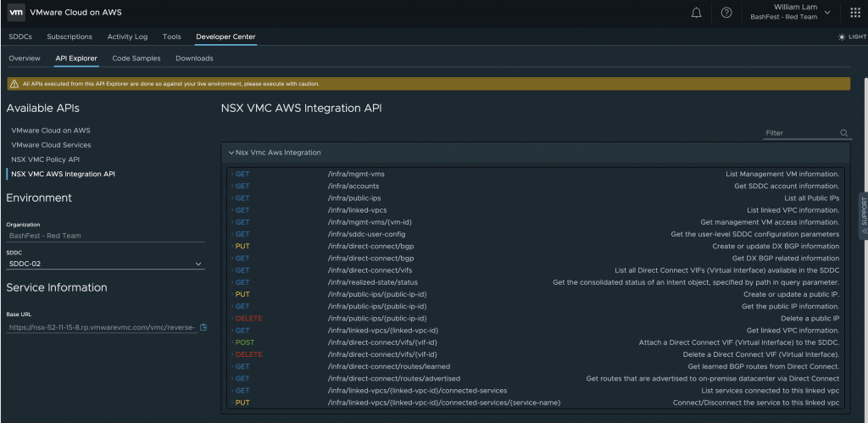Click the search magnifier in Filter
Viewport: 868px width, 423px height.
point(843,133)
